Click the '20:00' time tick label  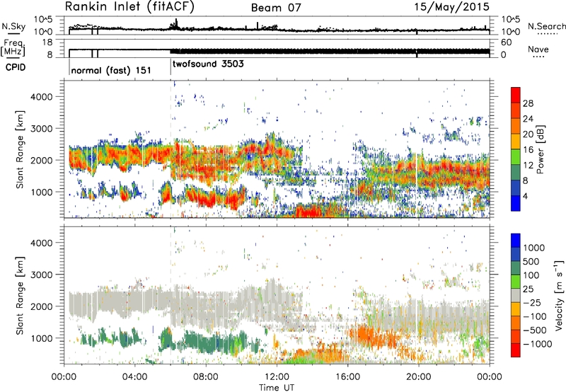coord(419,377)
